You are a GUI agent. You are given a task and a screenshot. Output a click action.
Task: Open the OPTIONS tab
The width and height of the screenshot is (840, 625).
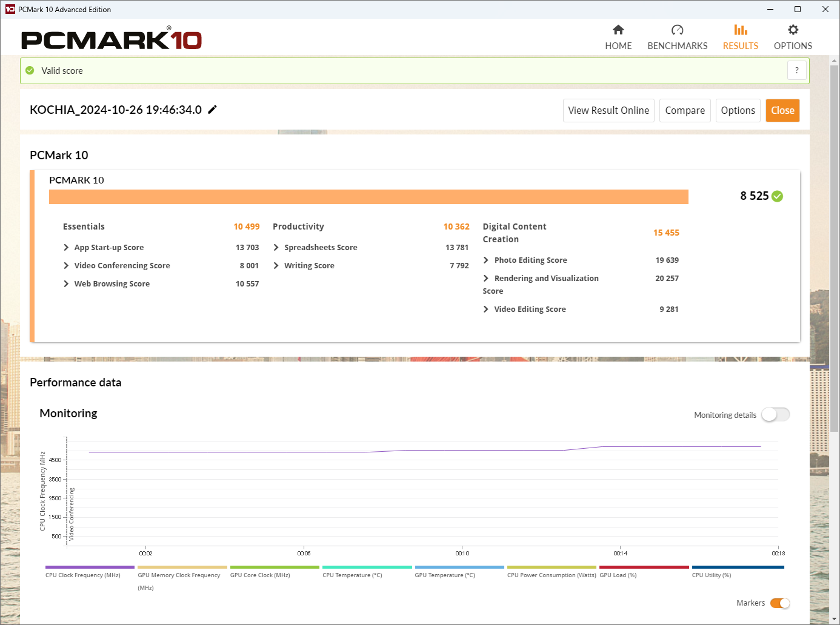click(x=793, y=38)
